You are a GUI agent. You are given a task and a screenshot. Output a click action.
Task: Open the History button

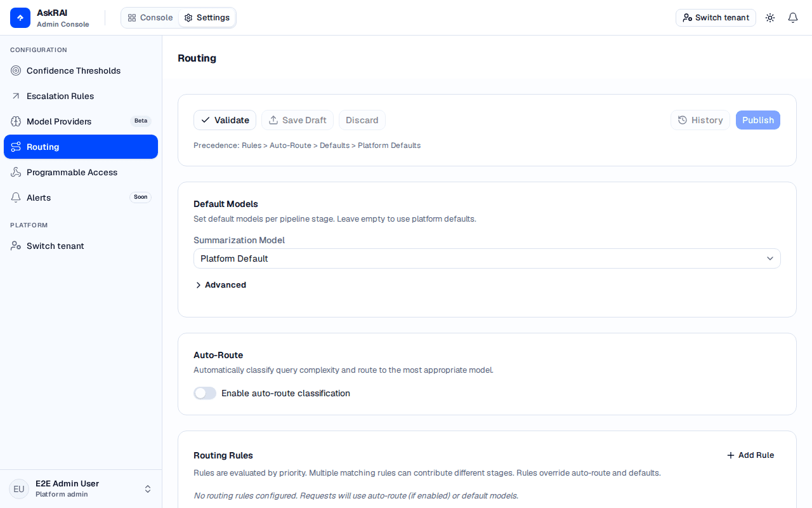click(x=700, y=120)
